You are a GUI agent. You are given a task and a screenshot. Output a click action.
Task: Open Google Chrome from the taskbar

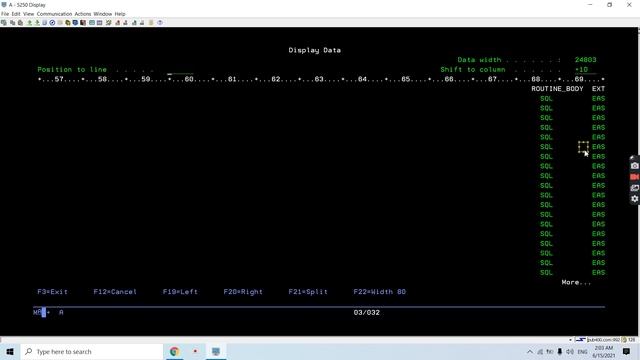pos(175,351)
